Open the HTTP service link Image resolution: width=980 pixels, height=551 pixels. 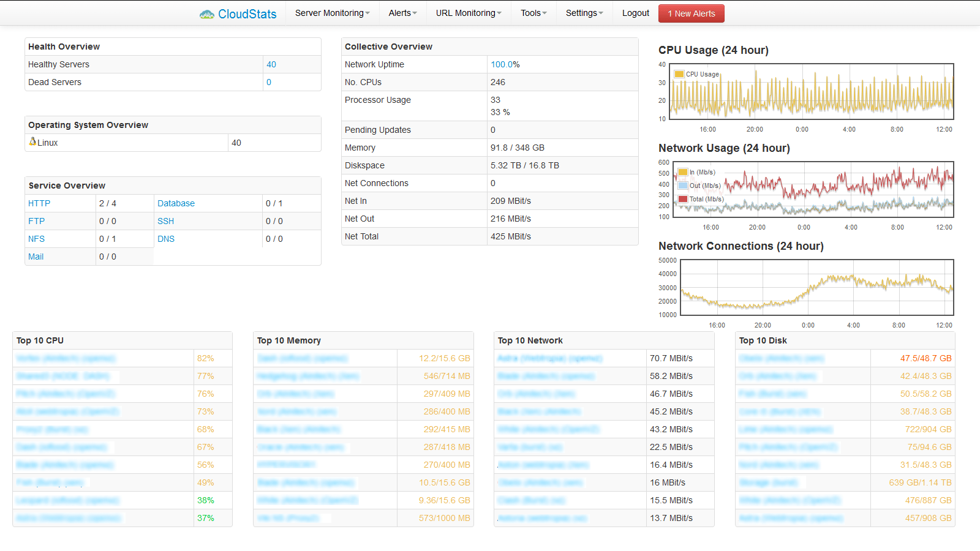tap(39, 203)
